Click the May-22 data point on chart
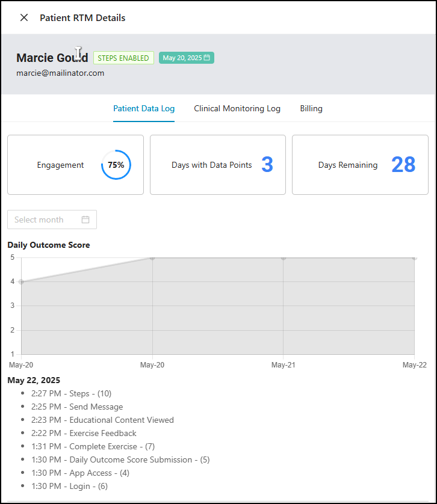Viewport: 437px width, 504px height. pyautogui.click(x=414, y=257)
